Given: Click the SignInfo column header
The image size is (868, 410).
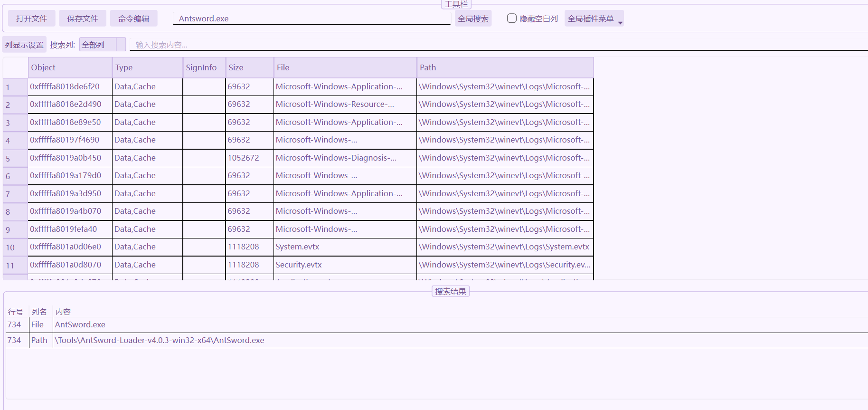Looking at the screenshot, I should point(204,67).
